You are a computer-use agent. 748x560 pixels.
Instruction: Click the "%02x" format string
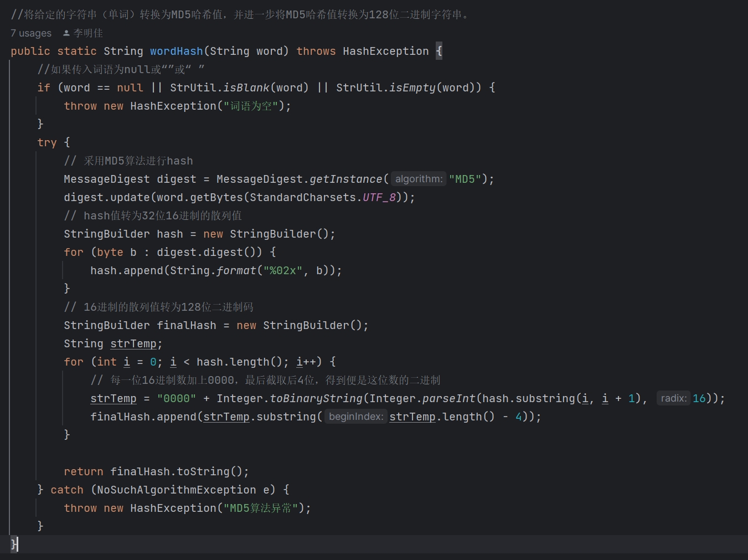click(x=283, y=270)
